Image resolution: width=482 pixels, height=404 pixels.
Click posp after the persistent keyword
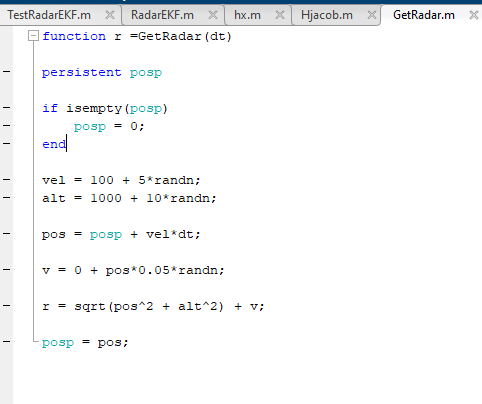click(146, 73)
